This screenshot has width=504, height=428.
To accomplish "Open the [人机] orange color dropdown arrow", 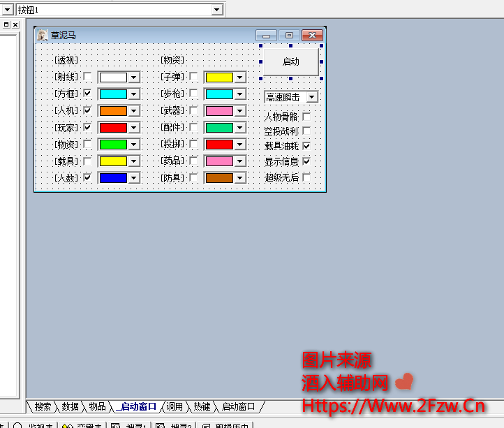I will tap(134, 111).
